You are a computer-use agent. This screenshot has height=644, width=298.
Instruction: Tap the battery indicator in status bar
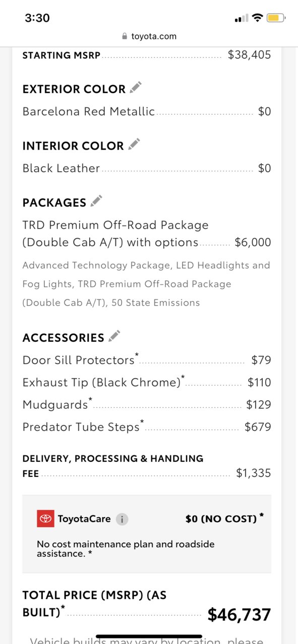coord(277,18)
